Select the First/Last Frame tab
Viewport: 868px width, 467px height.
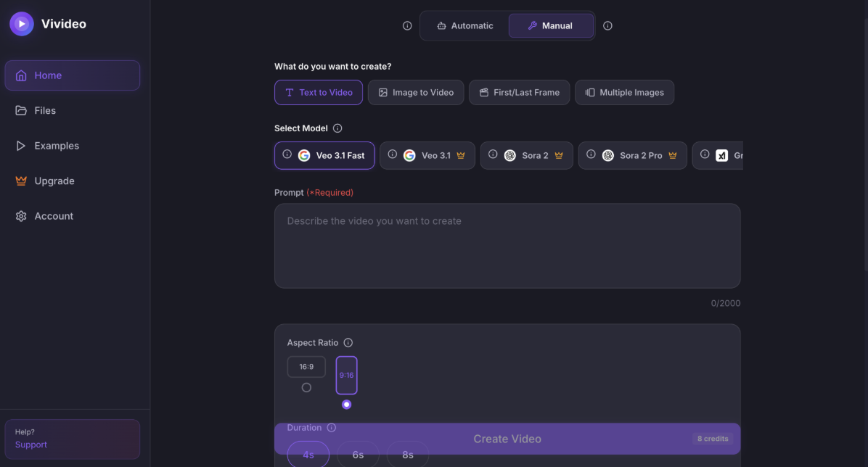(519, 93)
